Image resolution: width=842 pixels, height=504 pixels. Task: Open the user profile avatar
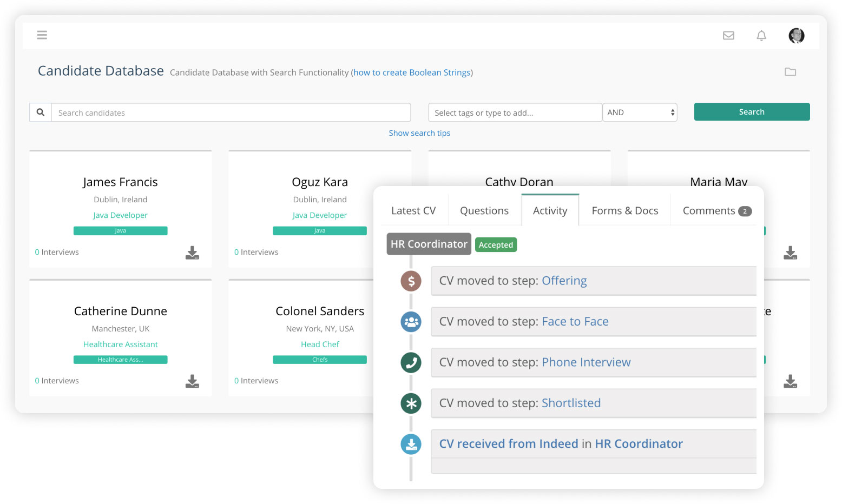click(796, 36)
